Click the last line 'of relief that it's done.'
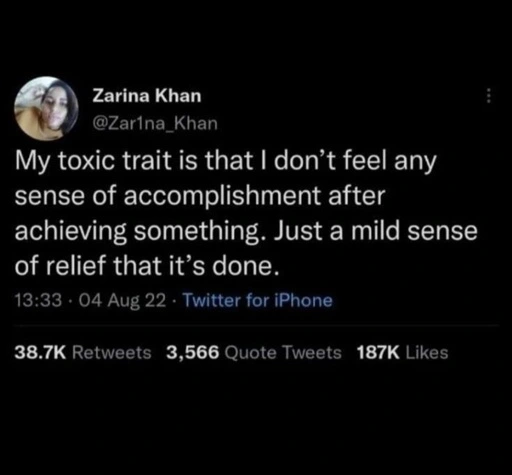The image size is (512, 475). [147, 266]
